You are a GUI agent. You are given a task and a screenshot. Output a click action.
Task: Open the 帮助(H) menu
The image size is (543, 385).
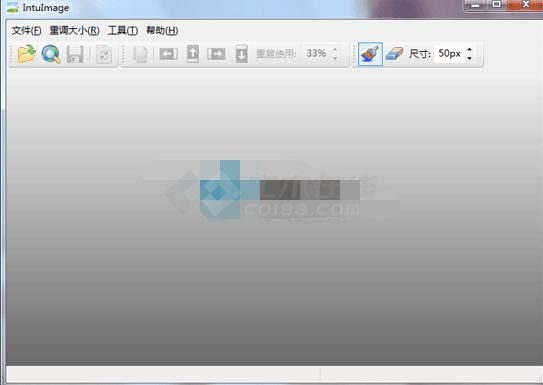[162, 30]
